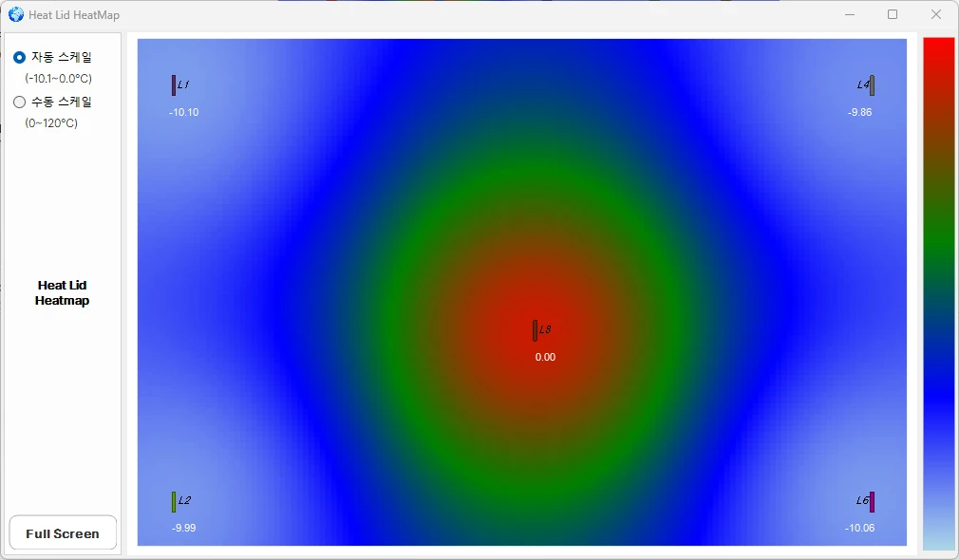Click the (-10.1~0.0°C) range text
This screenshot has width=959, height=560.
[59, 78]
